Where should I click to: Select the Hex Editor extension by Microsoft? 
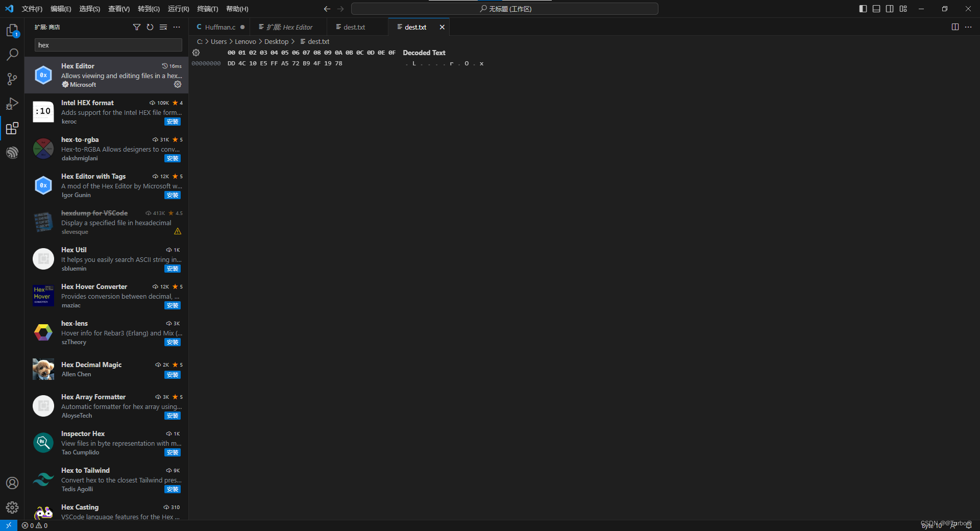click(107, 75)
